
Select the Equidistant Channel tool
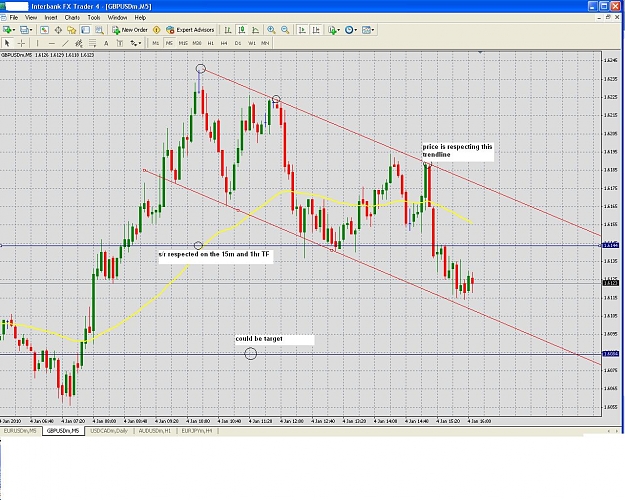pos(79,43)
